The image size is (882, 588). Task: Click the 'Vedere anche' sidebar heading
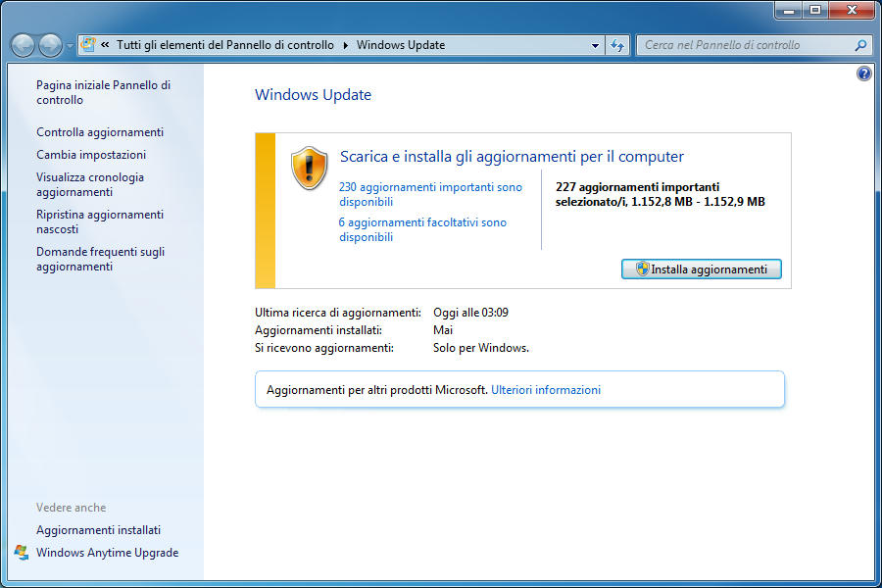[71, 508]
